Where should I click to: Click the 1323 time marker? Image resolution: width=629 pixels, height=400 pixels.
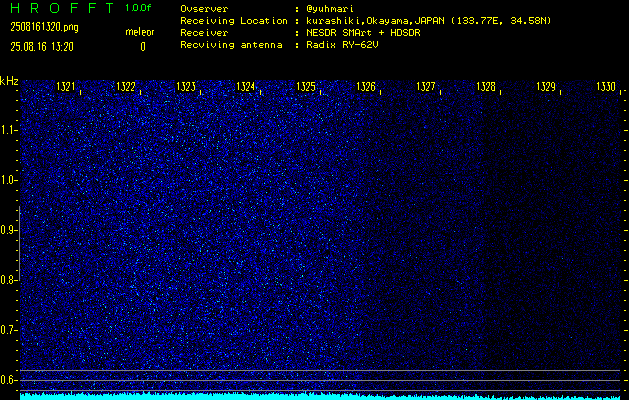tap(186, 87)
